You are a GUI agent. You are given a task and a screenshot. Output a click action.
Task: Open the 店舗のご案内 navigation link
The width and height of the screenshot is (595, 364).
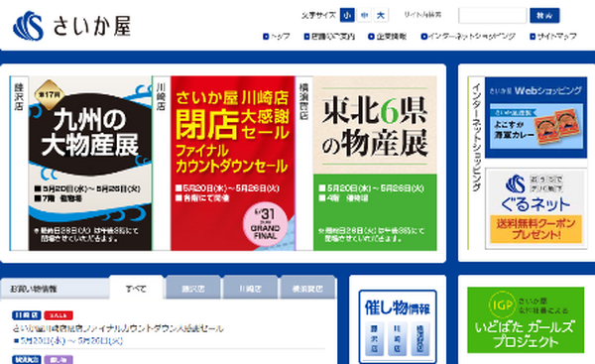329,37
